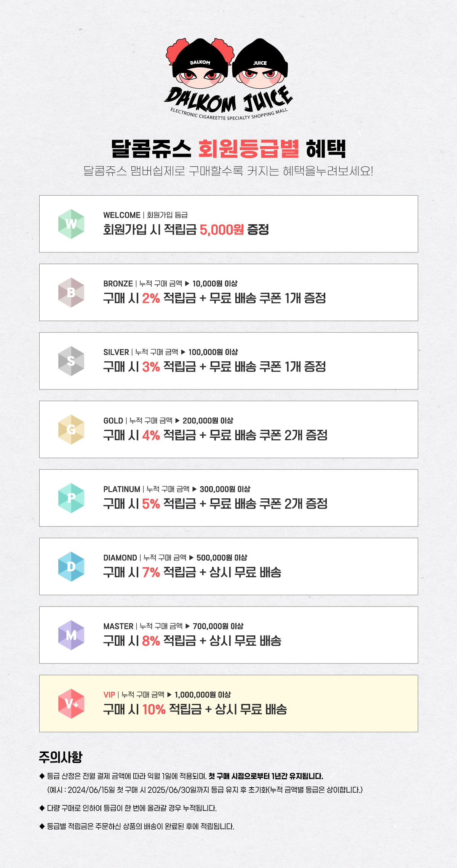This screenshot has height=868, width=457.
Task: Click the 주의사항 notice heading
Action: [61, 757]
